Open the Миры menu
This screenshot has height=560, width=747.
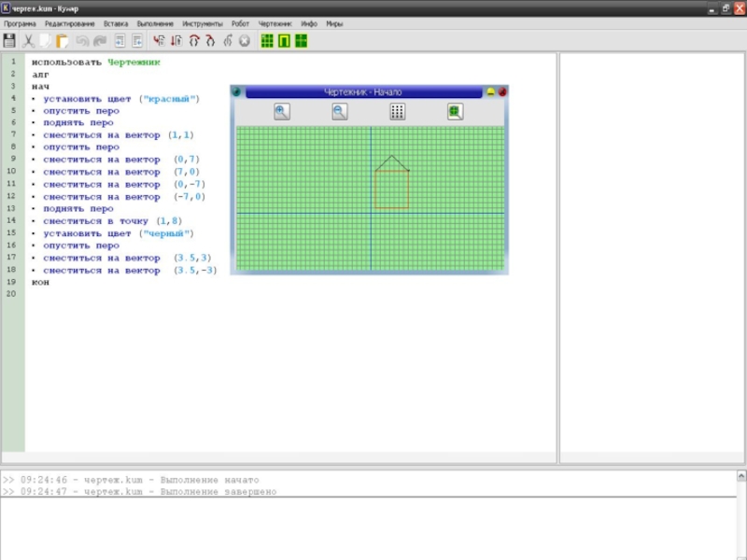point(334,23)
